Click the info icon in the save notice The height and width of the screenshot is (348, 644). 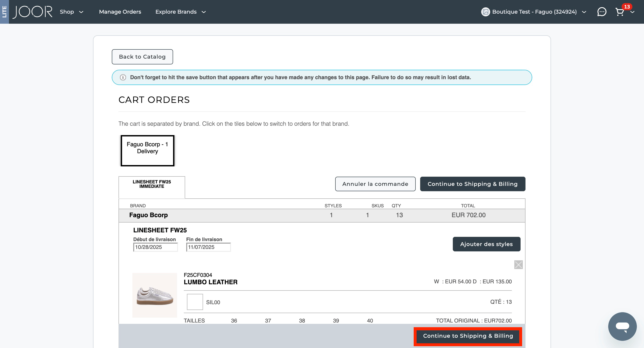tap(123, 78)
